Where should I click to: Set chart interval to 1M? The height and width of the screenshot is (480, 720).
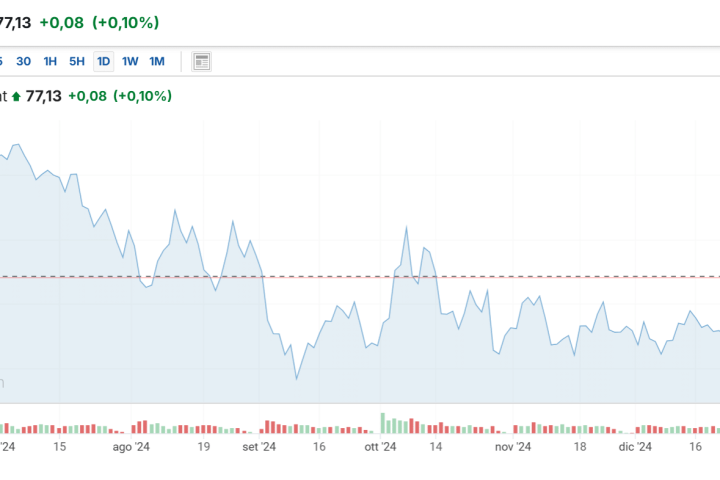(157, 61)
